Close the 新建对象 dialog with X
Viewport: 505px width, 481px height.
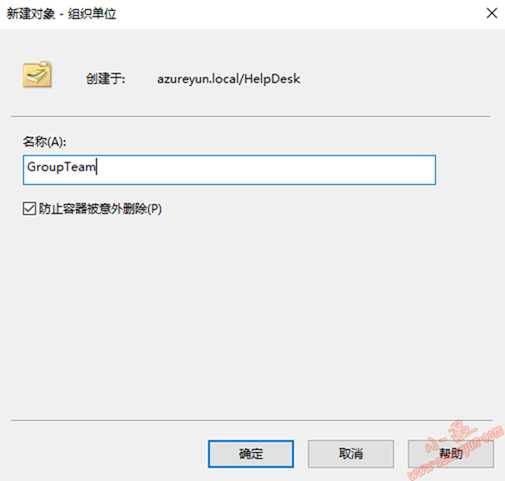[492, 14]
